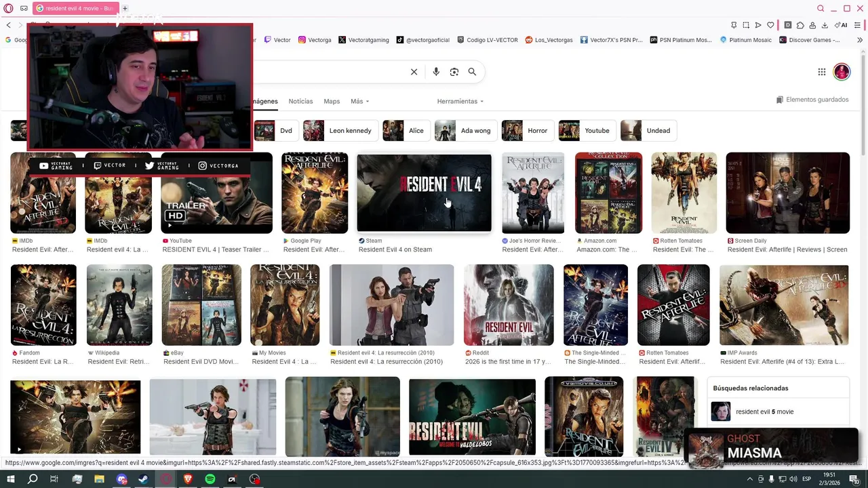Open Windows notification center
The width and height of the screenshot is (868, 488).
tap(854, 479)
